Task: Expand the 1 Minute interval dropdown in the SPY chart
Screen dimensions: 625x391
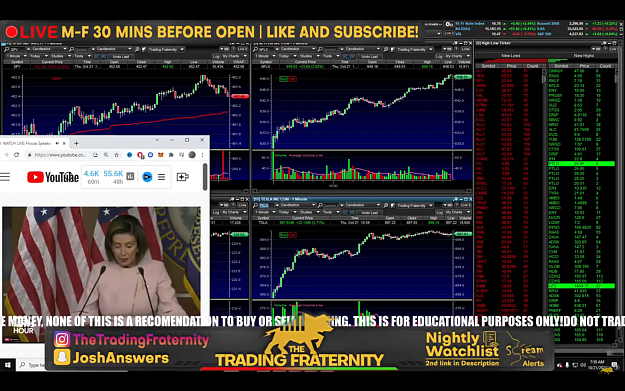Action: click(16, 56)
